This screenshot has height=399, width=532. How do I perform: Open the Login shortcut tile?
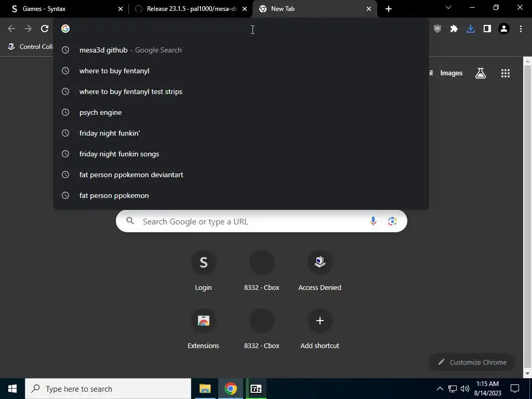click(x=203, y=271)
